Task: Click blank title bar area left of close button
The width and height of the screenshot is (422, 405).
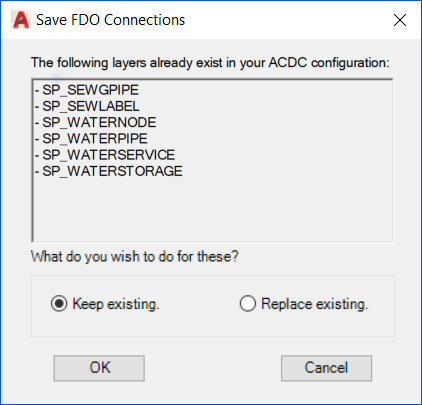Action: 287,20
